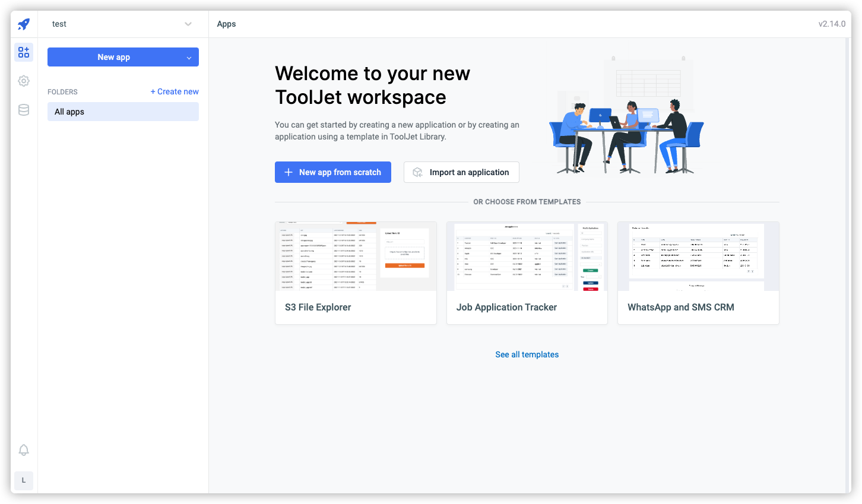862x504 pixels.
Task: Select the All apps folder
Action: click(x=123, y=112)
